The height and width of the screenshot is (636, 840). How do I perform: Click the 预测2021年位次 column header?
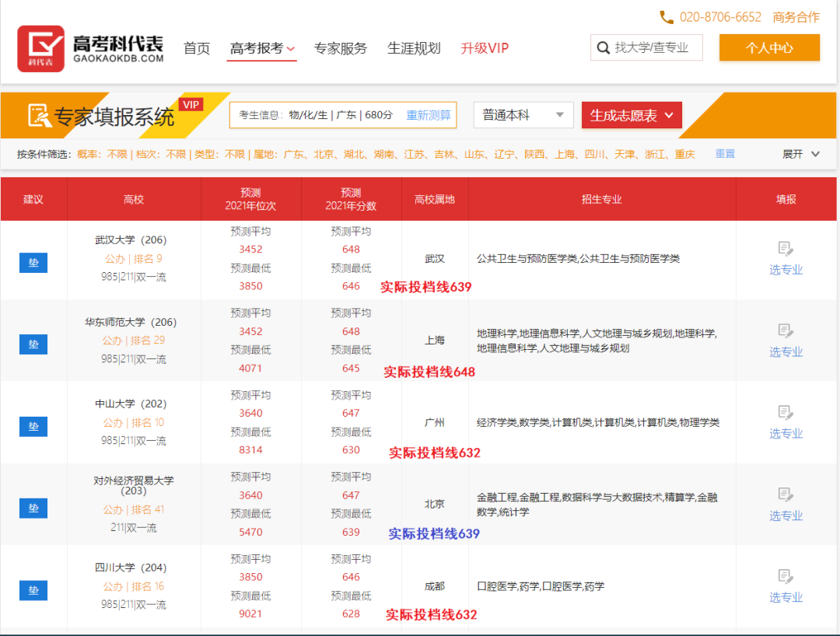(250, 199)
